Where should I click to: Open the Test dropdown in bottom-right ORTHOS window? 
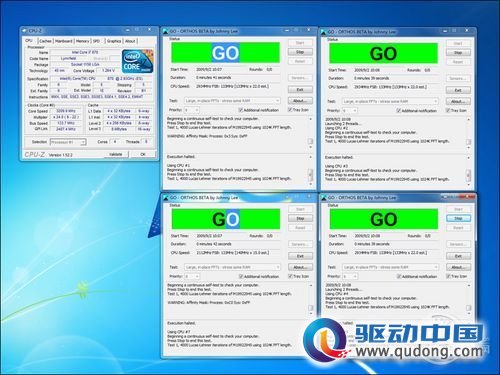(391, 267)
